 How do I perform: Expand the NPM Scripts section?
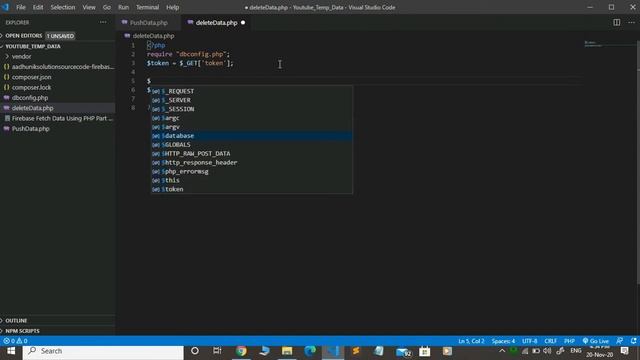22,331
